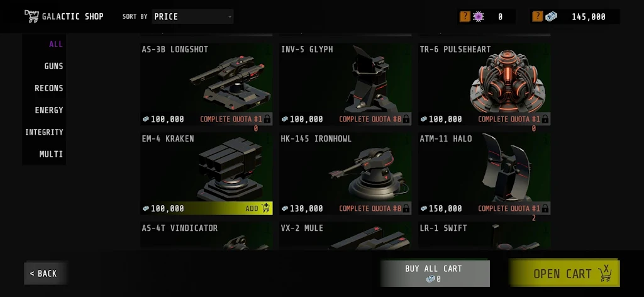Choose the MULTI category filter

[x=51, y=154]
